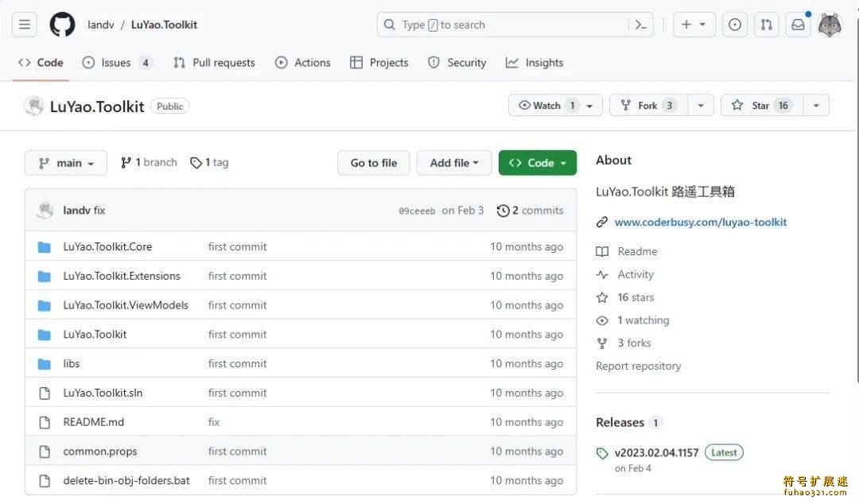
Task: Switch to the Issues tab
Action: coord(117,63)
